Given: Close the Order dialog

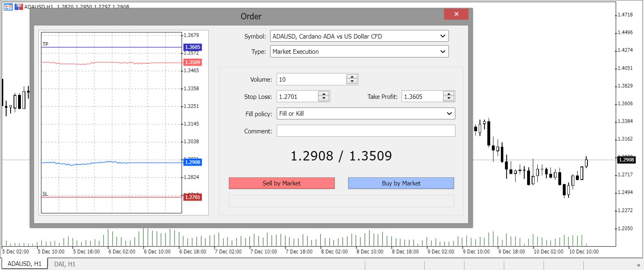Looking at the screenshot, I should [x=456, y=14].
